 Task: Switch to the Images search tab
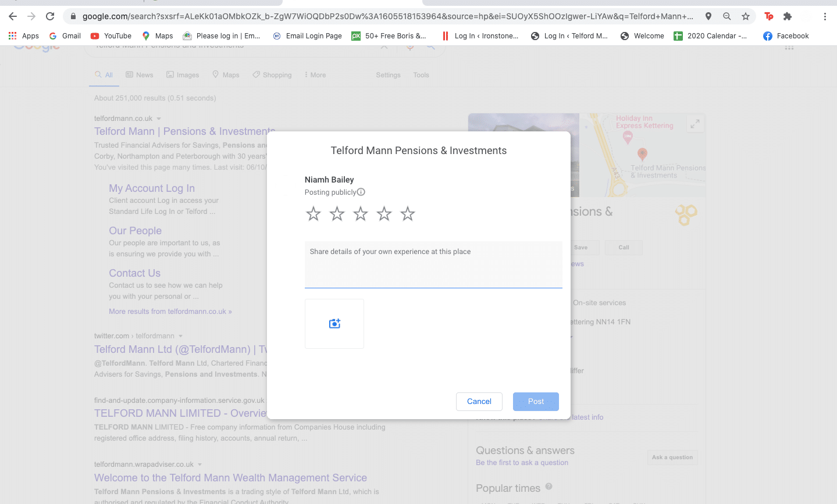183,75
